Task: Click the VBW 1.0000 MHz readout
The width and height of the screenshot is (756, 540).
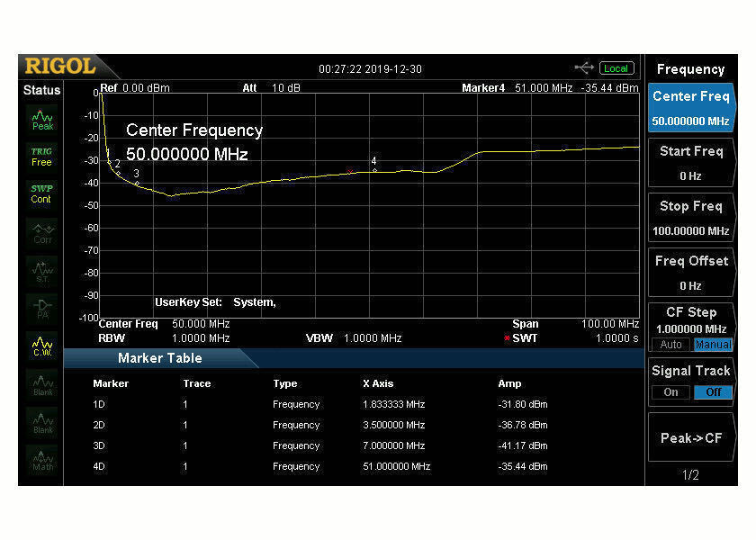Action: point(354,338)
